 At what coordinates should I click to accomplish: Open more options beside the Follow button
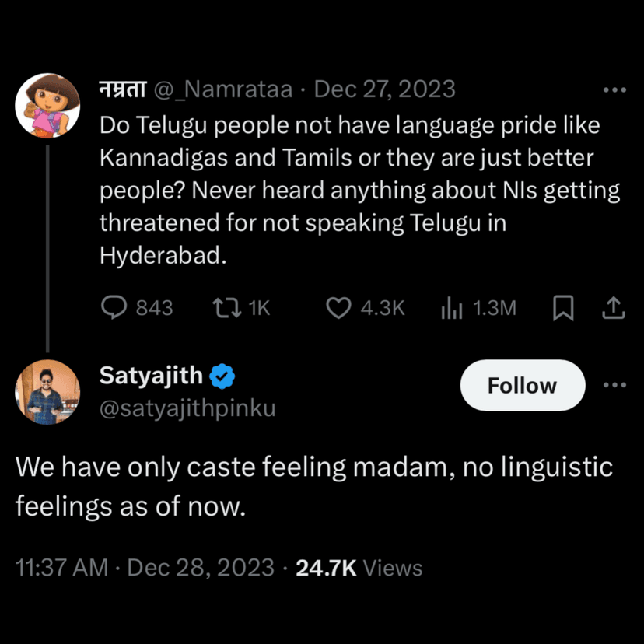614,385
